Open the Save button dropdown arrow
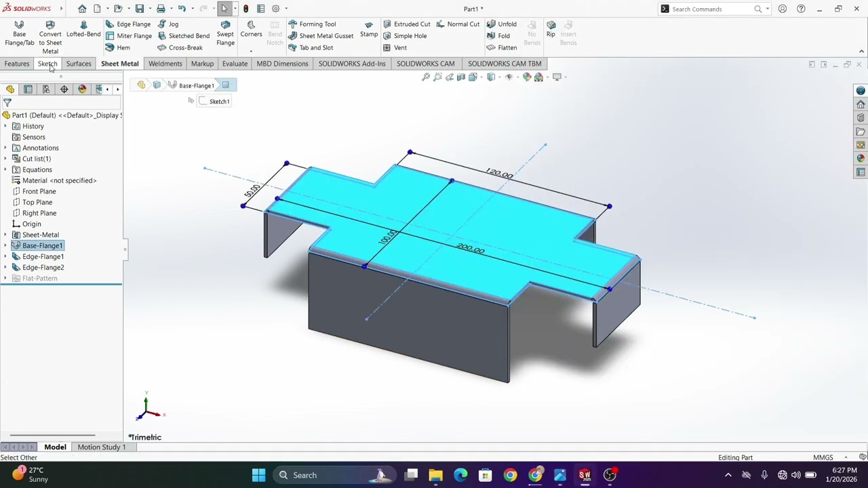The height and width of the screenshot is (488, 868). tap(149, 9)
